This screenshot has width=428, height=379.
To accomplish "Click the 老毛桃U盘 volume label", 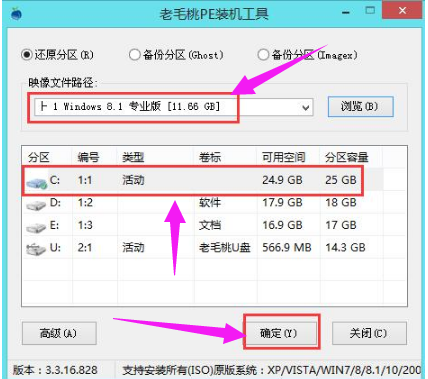I will coord(225,248).
